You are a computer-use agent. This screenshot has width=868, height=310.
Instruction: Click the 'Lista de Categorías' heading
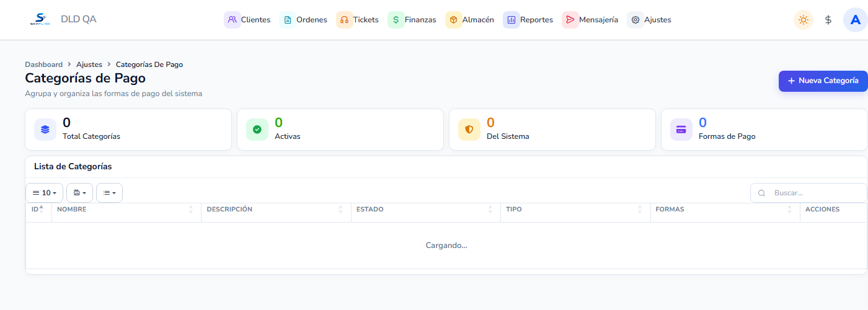click(x=73, y=167)
